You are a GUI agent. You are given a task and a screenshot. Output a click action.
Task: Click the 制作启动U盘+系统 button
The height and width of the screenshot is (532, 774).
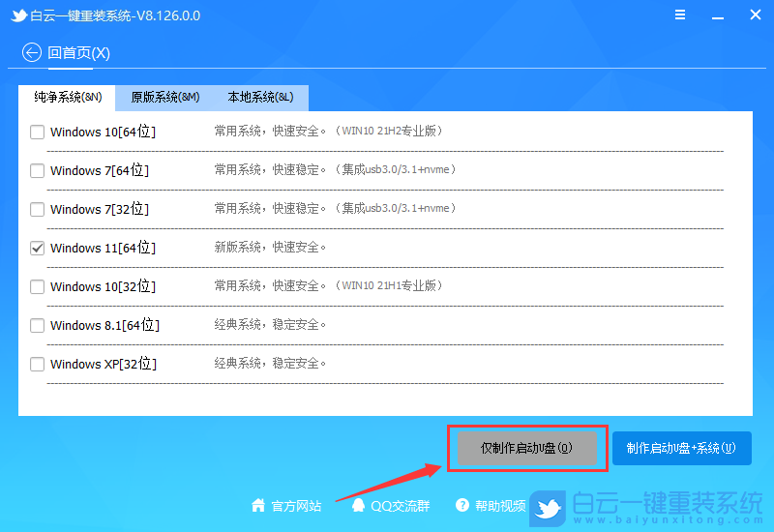[681, 448]
